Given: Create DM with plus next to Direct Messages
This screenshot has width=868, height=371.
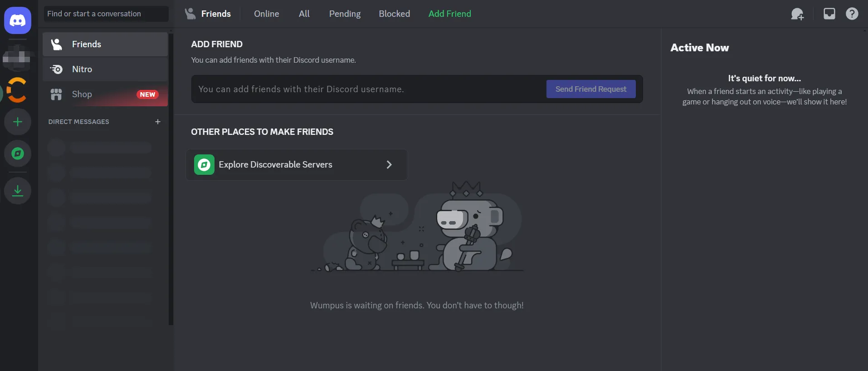Looking at the screenshot, I should click(158, 122).
